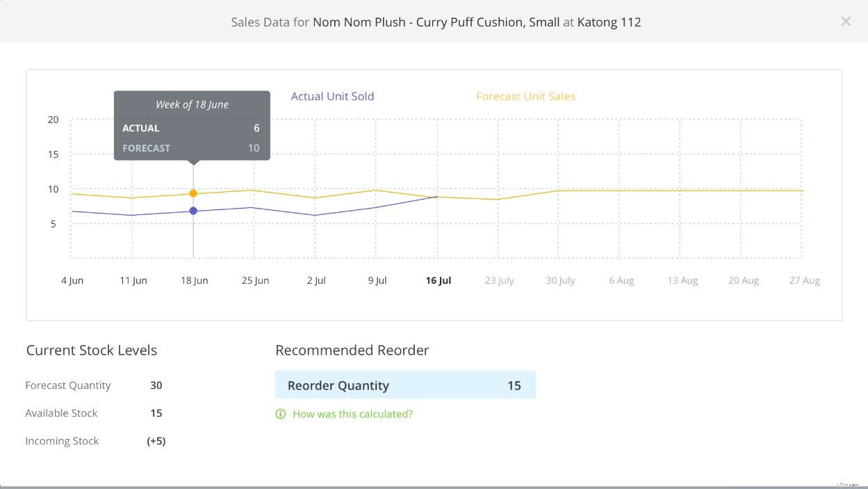The width and height of the screenshot is (868, 489).
Task: Expand the Week of 18 June tooltip
Action: 192,104
